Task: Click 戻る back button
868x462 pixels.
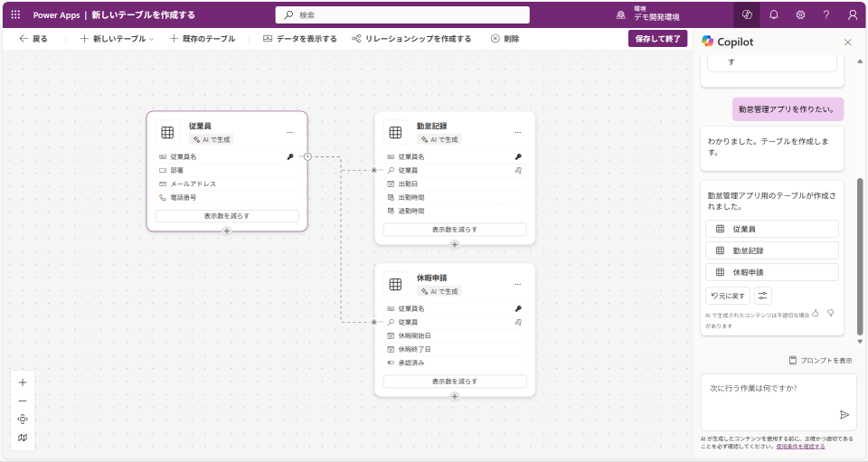Action: click(x=33, y=39)
